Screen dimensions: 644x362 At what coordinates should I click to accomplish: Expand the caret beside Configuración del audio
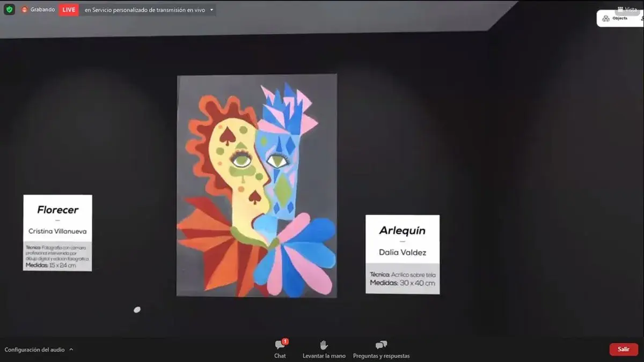pos(71,350)
